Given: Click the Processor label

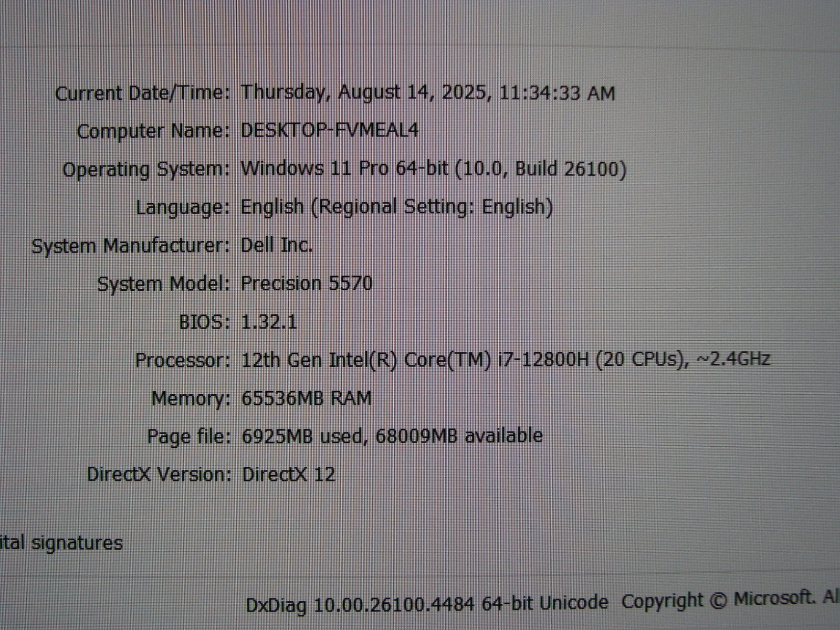Looking at the screenshot, I should [182, 360].
